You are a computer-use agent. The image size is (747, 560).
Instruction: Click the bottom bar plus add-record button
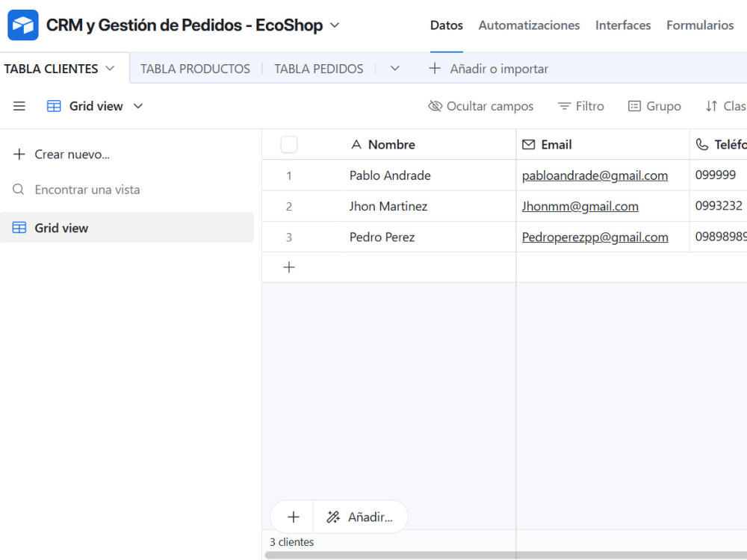pos(293,517)
